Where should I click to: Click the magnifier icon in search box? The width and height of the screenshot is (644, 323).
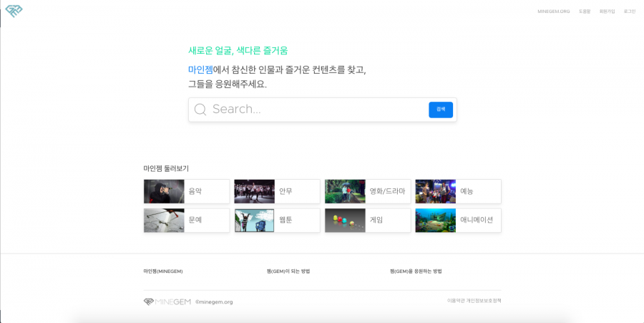pyautogui.click(x=200, y=110)
